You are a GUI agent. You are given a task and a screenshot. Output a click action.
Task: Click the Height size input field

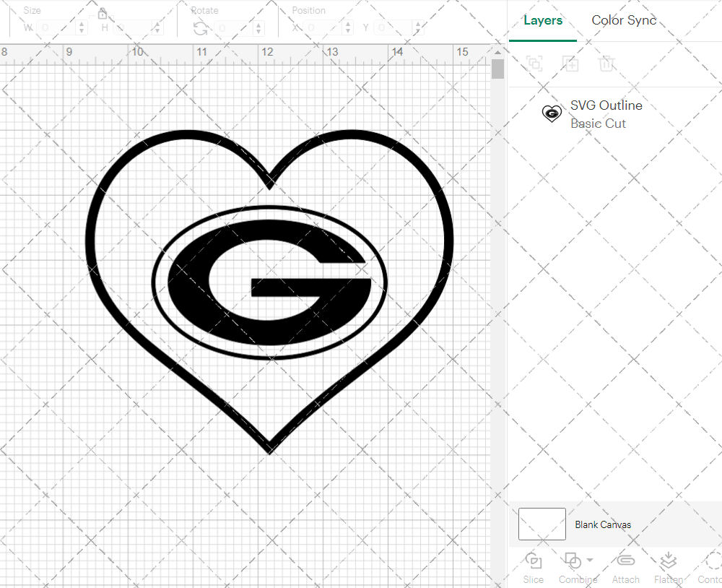point(133,27)
